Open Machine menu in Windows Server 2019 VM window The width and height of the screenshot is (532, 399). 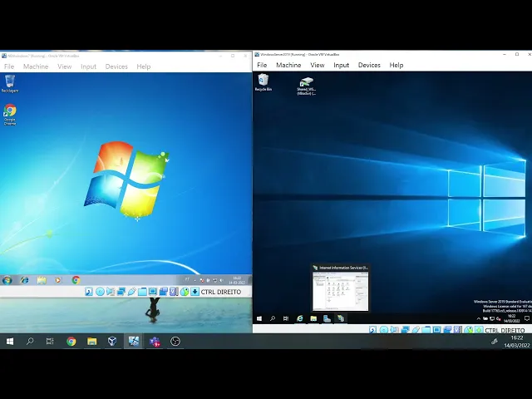coord(288,65)
